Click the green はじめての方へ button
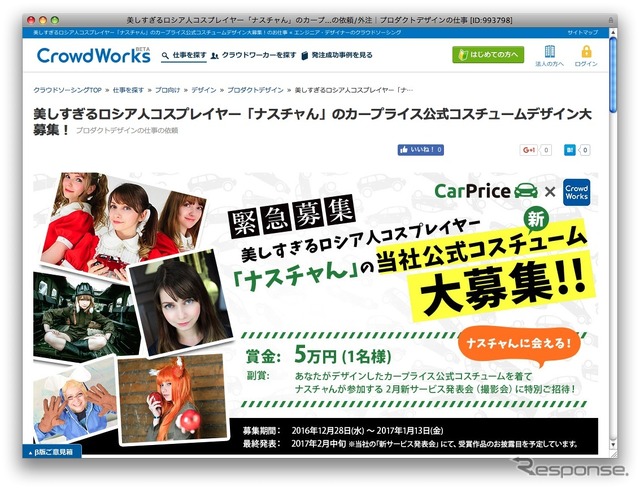The height and width of the screenshot is (489, 640). point(488,55)
